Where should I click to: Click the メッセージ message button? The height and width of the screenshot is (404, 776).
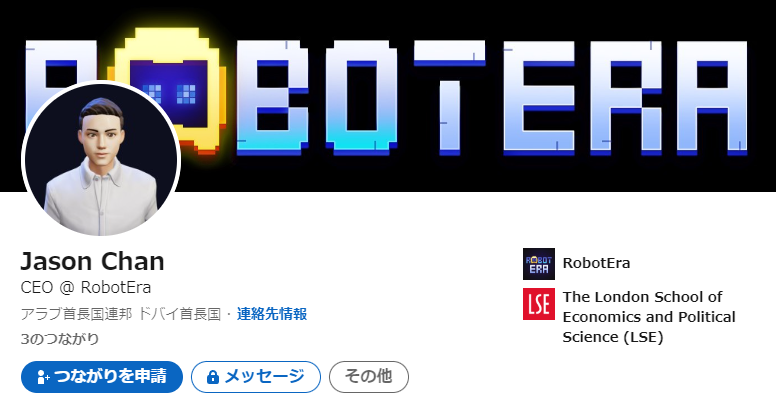click(x=256, y=377)
